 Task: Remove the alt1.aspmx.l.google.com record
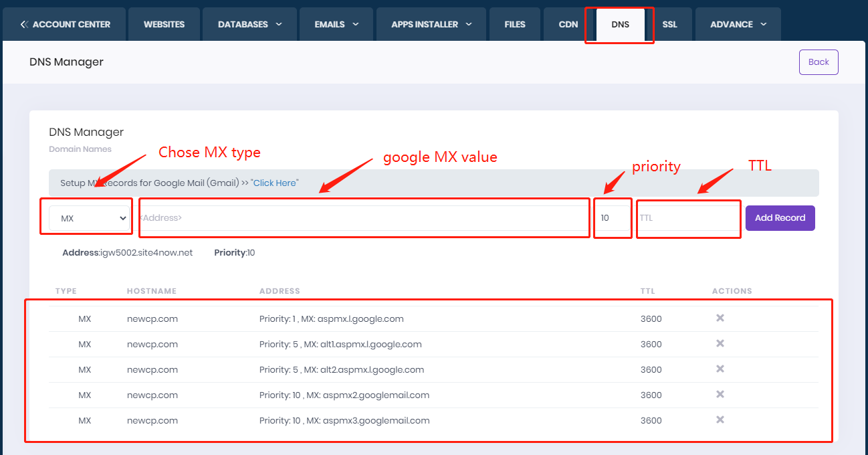click(720, 344)
